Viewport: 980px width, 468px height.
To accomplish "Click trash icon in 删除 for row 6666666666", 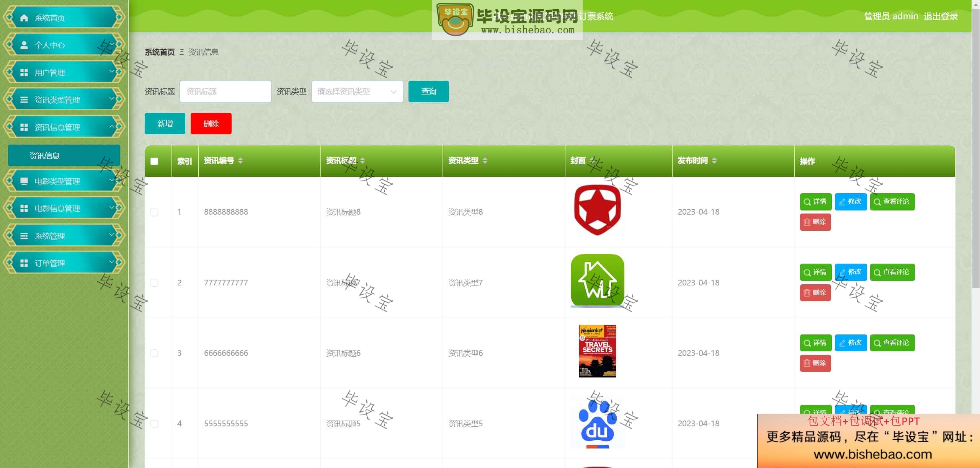I will (x=807, y=363).
